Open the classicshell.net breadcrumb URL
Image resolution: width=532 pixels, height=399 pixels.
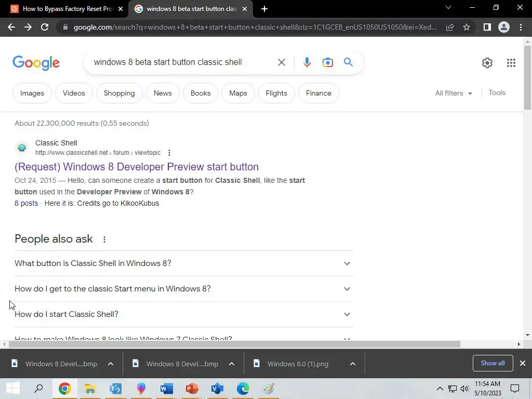[x=98, y=153]
